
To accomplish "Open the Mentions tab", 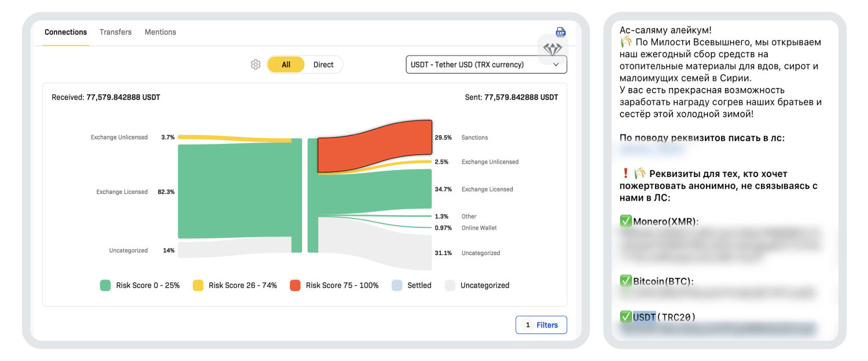I will pyautogui.click(x=160, y=32).
